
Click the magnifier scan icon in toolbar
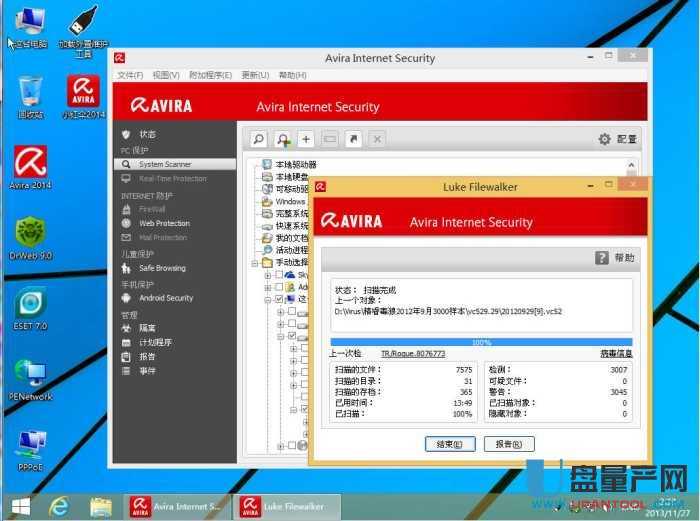(x=259, y=139)
